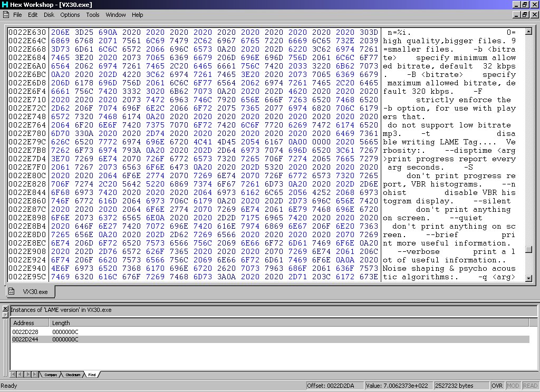The image size is (540, 392).
Task: Click the ASCII line "fault 320 kbps. -F"
Action: click(432, 91)
